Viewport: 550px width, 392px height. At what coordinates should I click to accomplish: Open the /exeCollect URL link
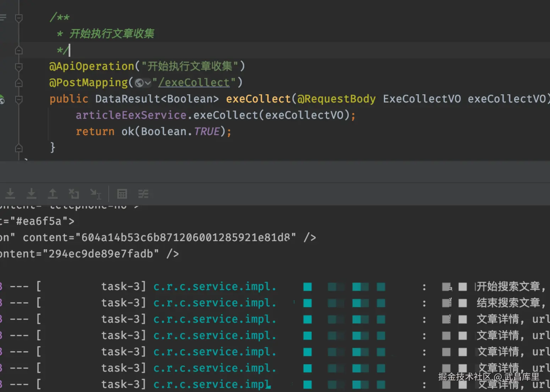(x=194, y=83)
